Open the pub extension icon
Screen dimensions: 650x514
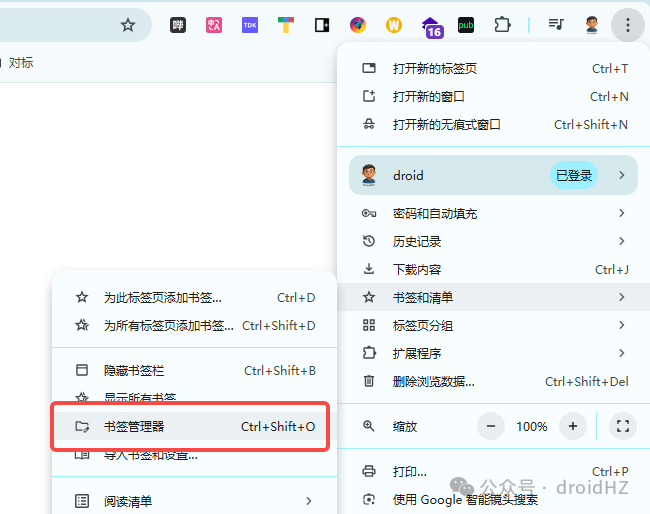click(466, 25)
